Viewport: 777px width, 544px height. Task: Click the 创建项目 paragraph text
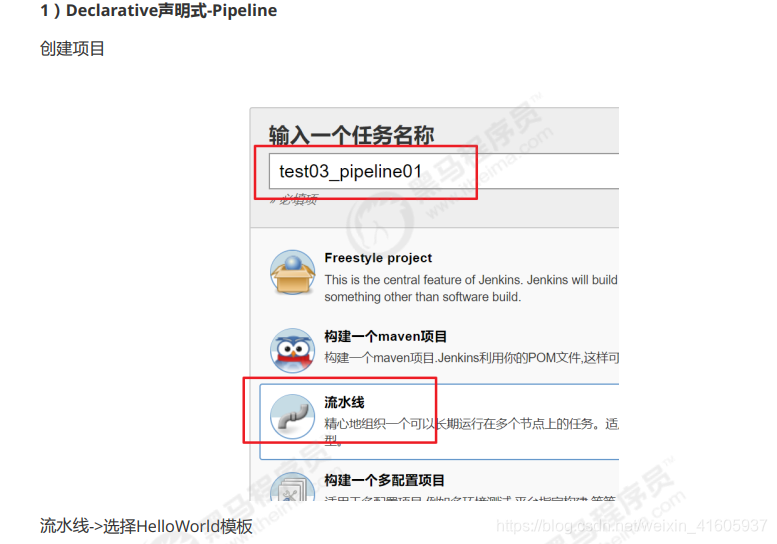click(x=72, y=49)
